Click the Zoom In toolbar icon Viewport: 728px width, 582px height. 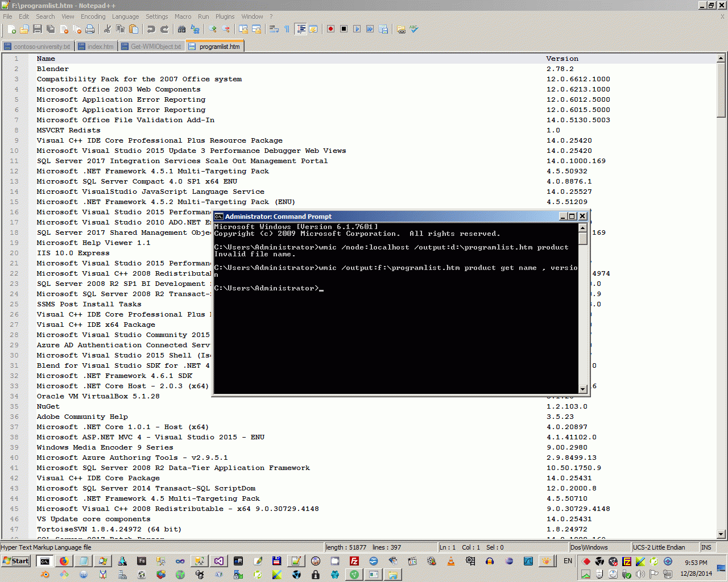213,29
